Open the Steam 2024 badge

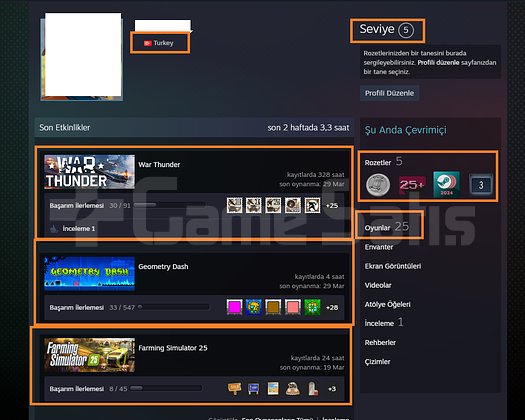(x=446, y=185)
